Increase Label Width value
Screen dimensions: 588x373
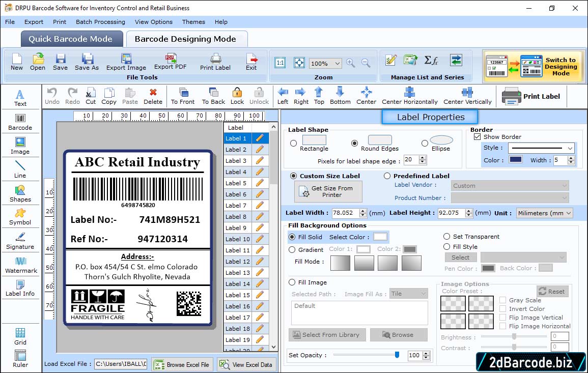tap(362, 211)
